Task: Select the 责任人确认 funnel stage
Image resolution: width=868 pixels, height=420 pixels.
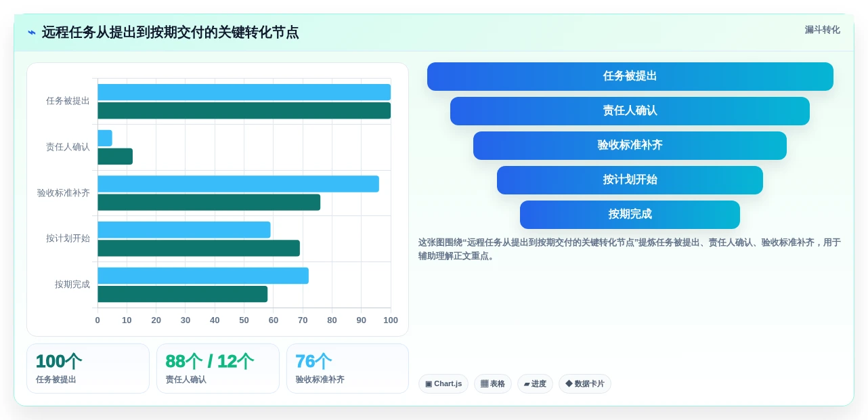Action: click(630, 111)
